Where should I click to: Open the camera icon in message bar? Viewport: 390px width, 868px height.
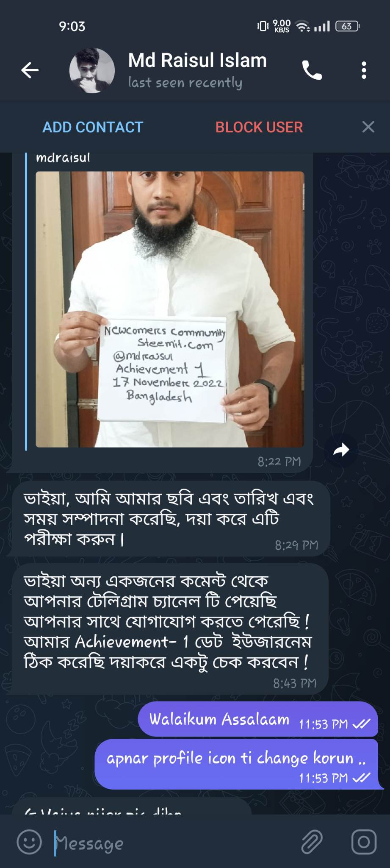pos(364,842)
